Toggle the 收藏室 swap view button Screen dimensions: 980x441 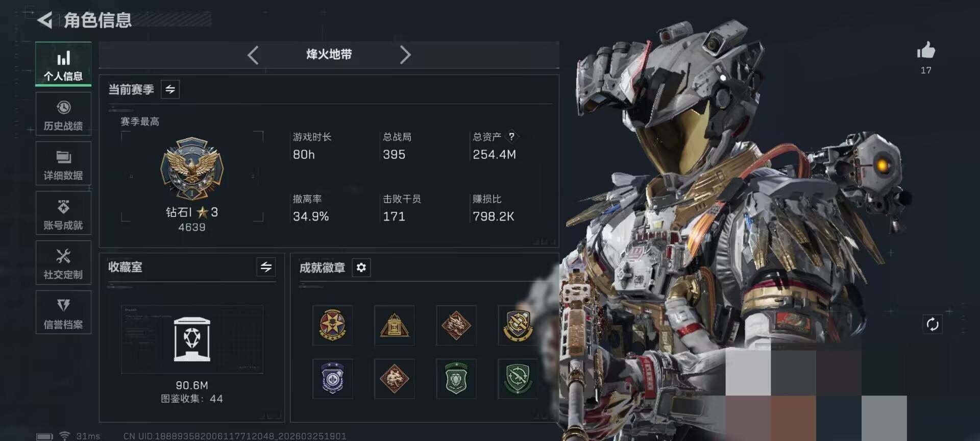[x=266, y=267]
